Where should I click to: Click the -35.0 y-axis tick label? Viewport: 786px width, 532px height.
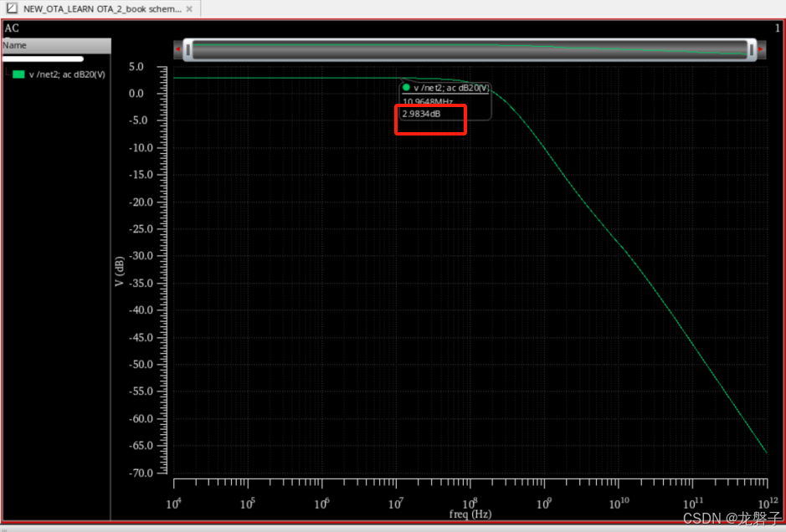142,283
